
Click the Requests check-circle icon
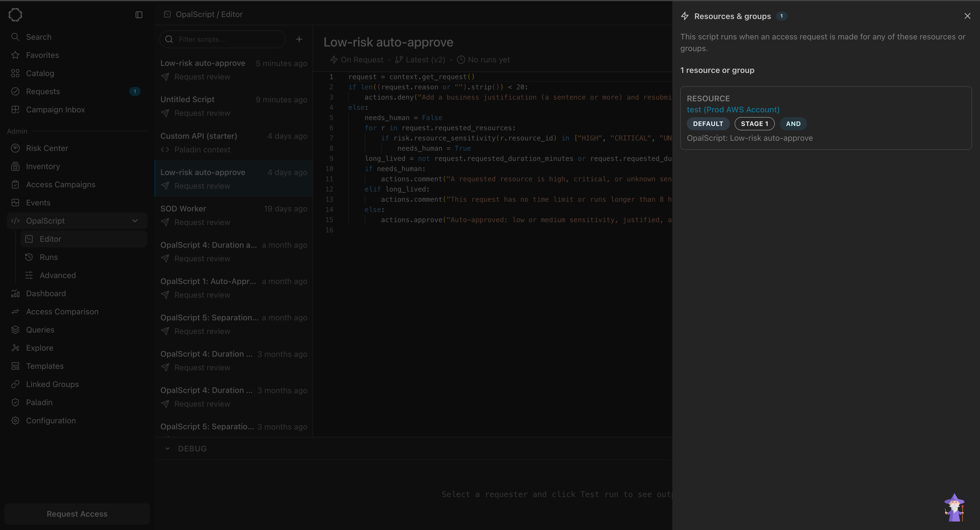pyautogui.click(x=15, y=91)
